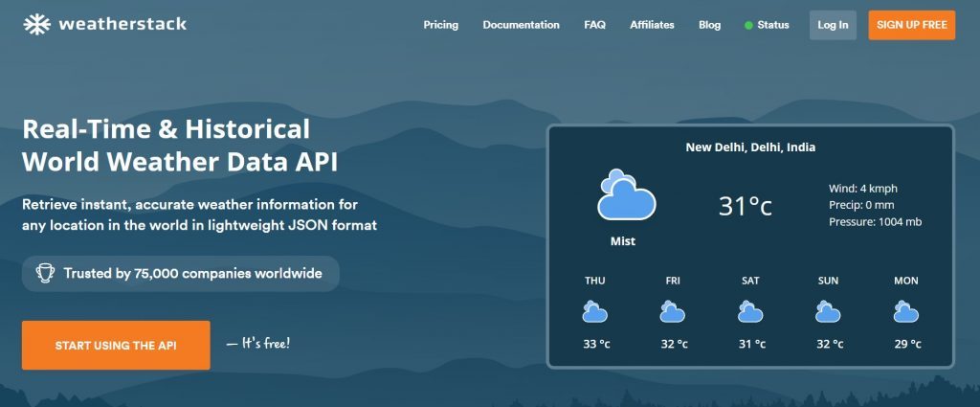
Task: Select Sunday's cloud forecast icon
Action: pos(828,311)
